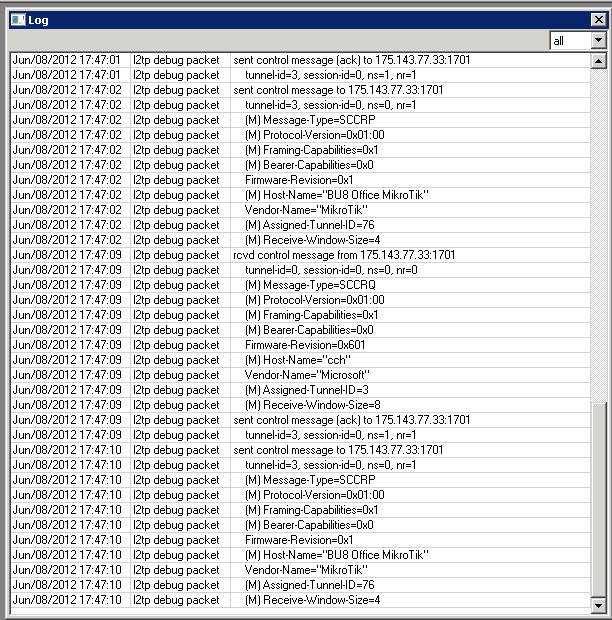Image resolution: width=612 pixels, height=620 pixels.
Task: Select the 17:47:10 "Firmware-Revision=0x1" row
Action: coord(300,541)
